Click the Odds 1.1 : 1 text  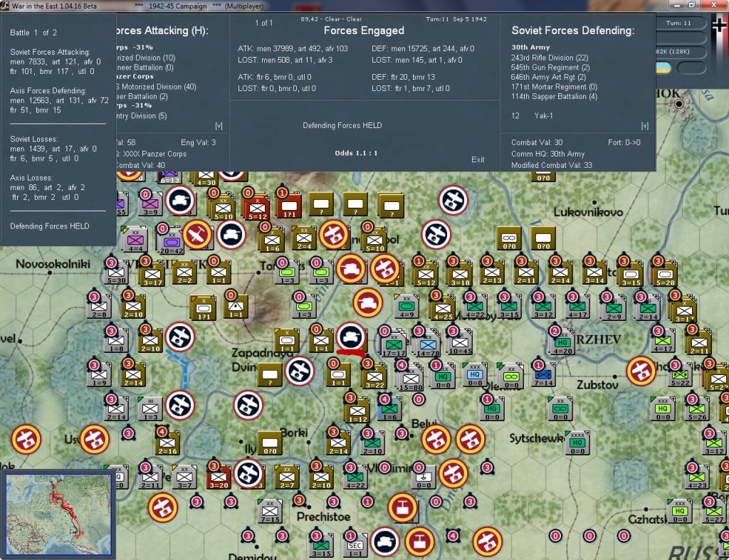pyautogui.click(x=356, y=153)
